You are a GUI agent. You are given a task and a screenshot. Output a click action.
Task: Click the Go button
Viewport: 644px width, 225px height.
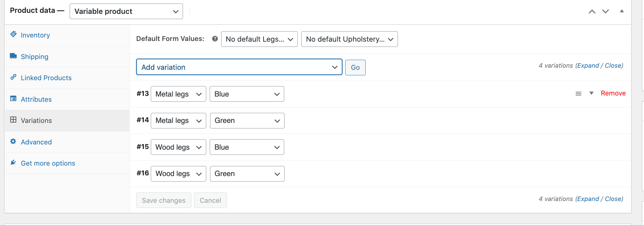[x=355, y=67]
